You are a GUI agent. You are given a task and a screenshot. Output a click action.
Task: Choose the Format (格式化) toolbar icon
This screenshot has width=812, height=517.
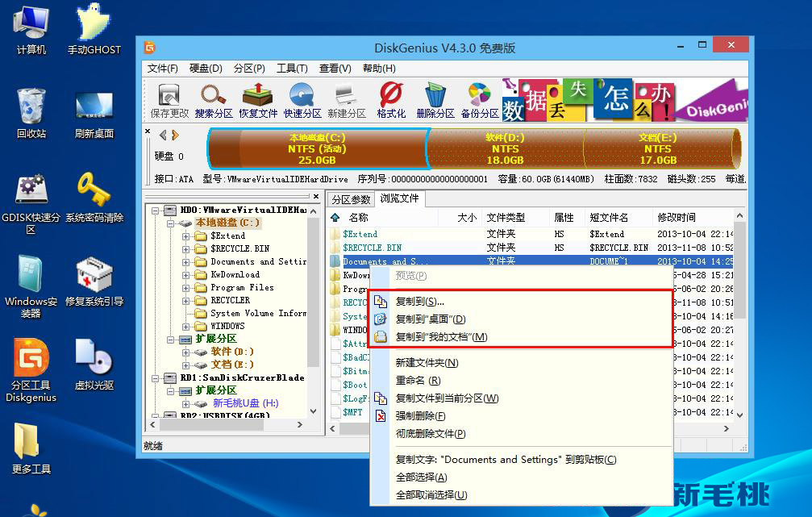coord(391,101)
